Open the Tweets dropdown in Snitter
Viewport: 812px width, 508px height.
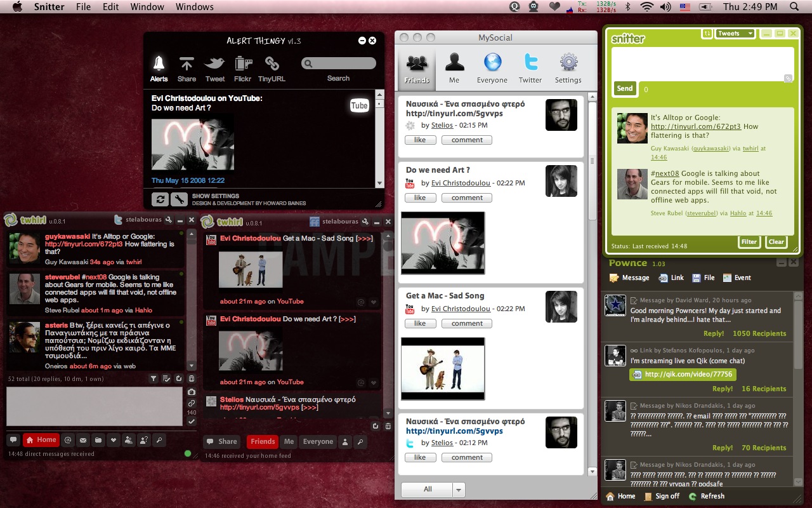click(x=735, y=34)
